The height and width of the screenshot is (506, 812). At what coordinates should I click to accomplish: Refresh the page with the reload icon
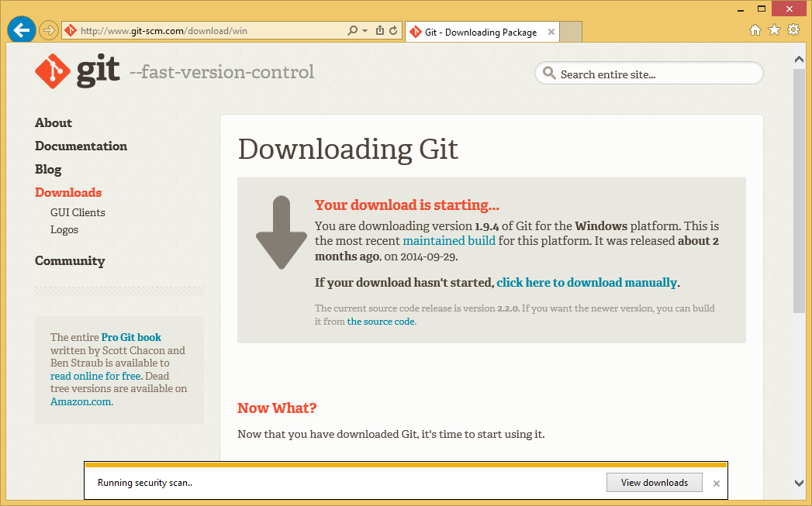(x=393, y=30)
